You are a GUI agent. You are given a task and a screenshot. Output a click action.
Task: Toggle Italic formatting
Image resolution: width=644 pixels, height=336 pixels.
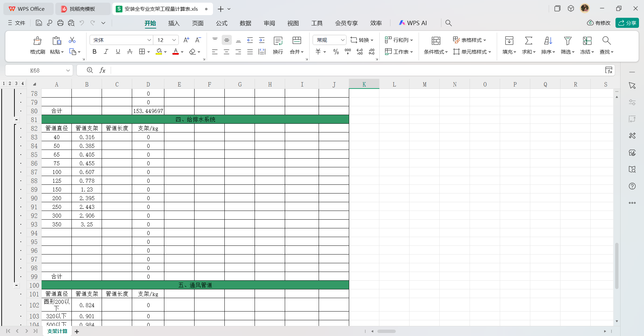[106, 51]
